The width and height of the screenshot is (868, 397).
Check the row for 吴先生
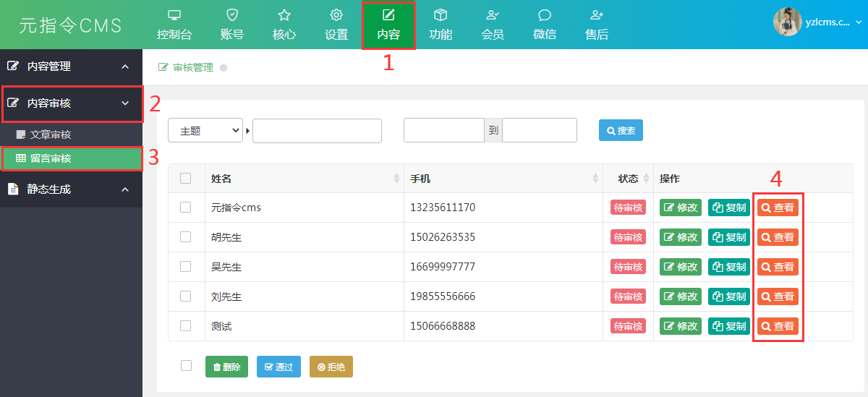click(186, 266)
